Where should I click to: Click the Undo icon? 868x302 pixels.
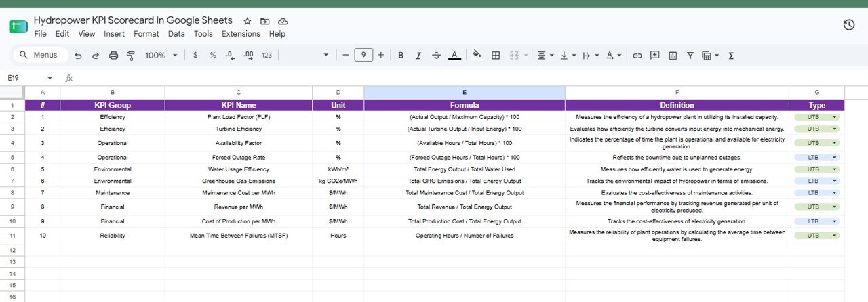tap(79, 56)
